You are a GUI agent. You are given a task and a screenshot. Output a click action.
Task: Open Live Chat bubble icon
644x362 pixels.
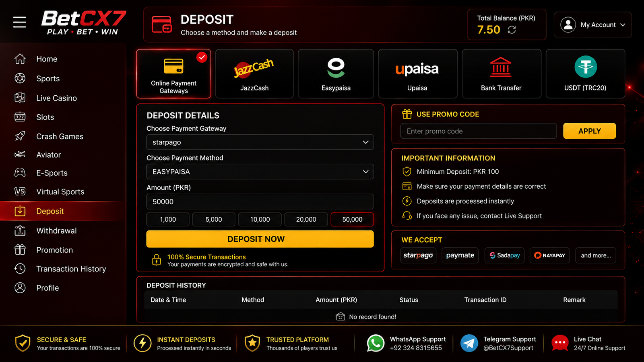[560, 343]
